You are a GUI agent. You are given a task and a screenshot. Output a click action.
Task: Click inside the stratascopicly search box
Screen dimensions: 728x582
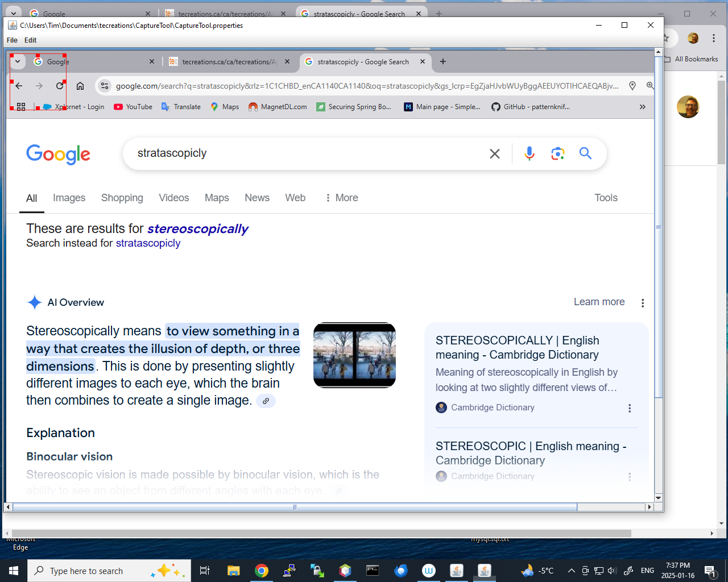pyautogui.click(x=307, y=153)
